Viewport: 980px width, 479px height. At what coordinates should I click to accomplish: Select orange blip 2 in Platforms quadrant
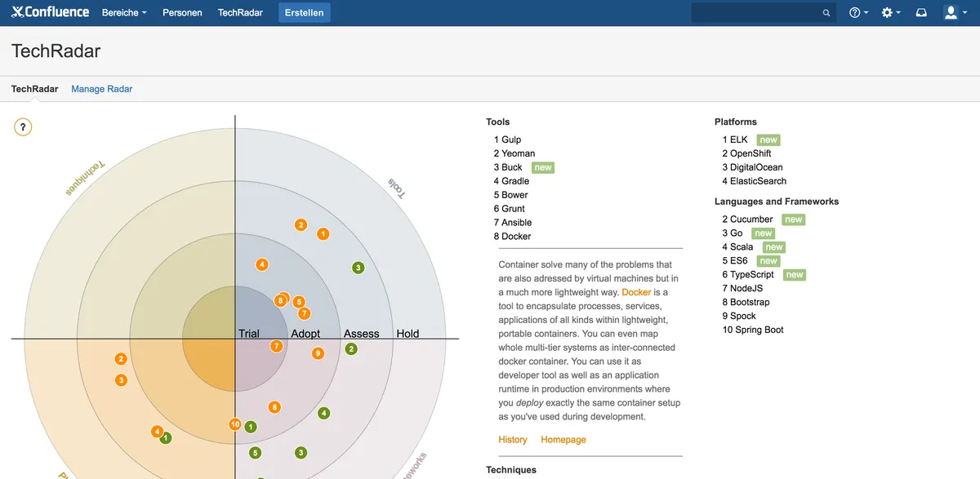click(x=121, y=359)
